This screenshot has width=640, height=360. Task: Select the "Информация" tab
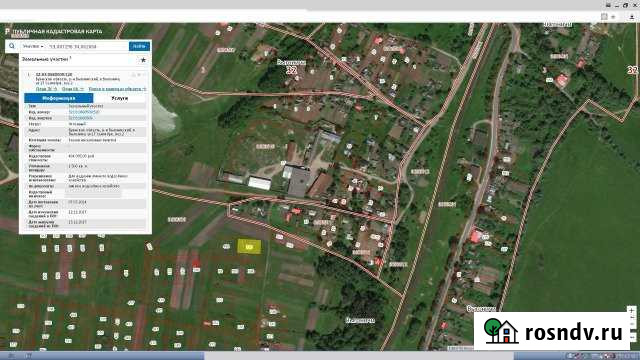(x=59, y=98)
